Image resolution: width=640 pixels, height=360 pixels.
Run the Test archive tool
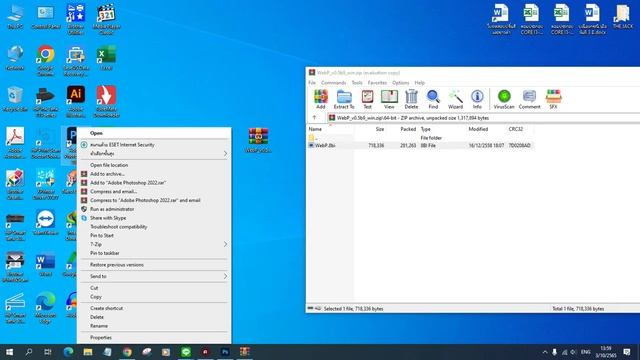367,99
